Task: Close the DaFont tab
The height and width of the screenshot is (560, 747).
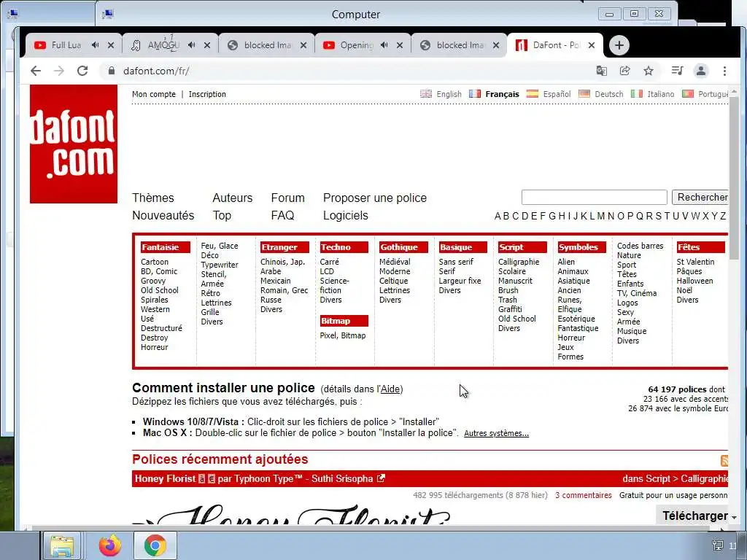Action: [x=591, y=45]
